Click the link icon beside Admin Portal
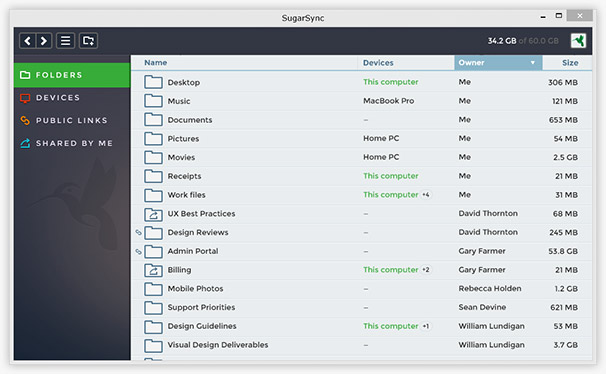This screenshot has height=374, width=606. click(138, 252)
